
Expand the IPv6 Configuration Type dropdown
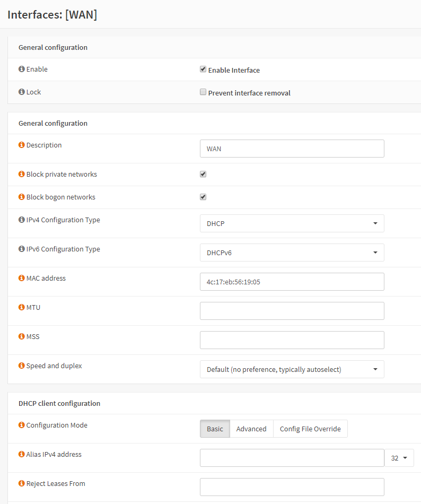click(292, 253)
